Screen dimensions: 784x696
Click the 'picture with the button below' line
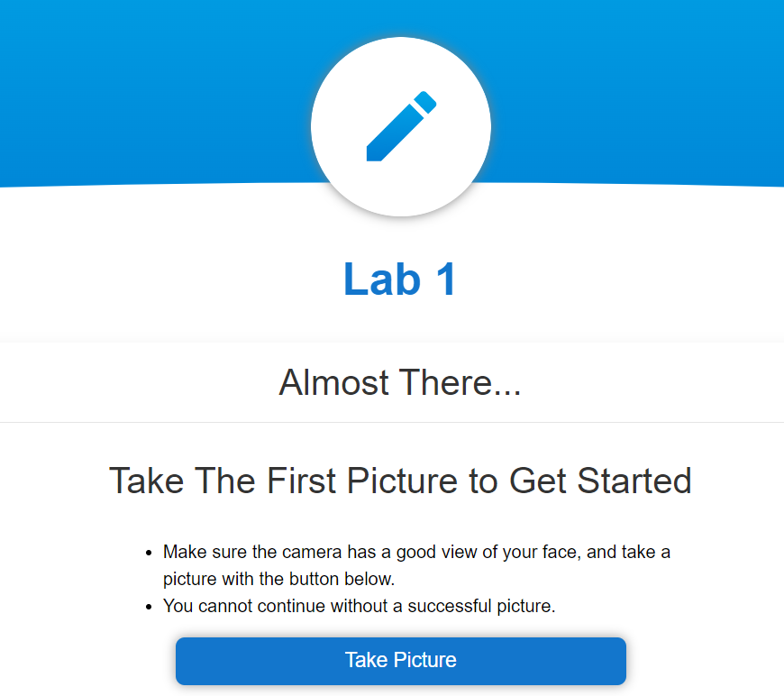click(279, 579)
